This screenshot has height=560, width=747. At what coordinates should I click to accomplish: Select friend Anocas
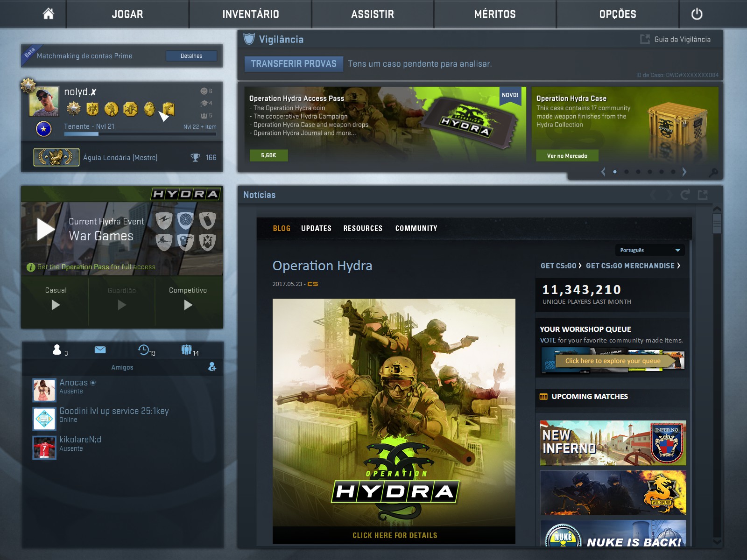(122, 390)
